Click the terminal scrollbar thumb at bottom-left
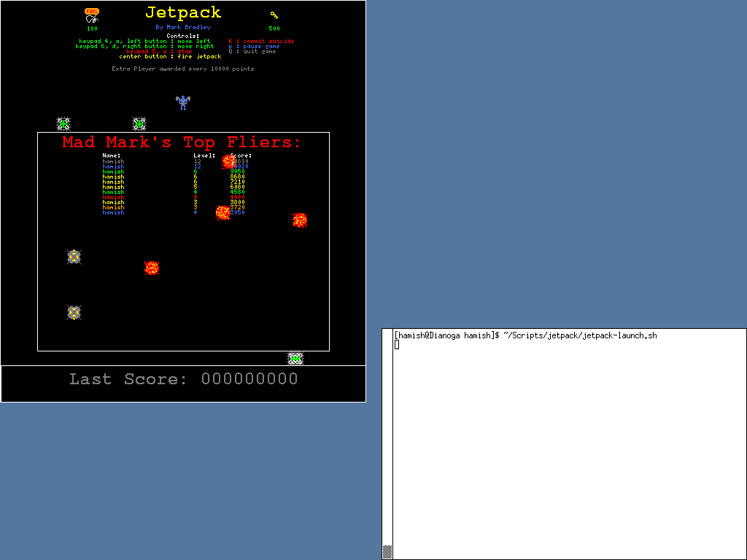The height and width of the screenshot is (560, 747). click(x=387, y=552)
